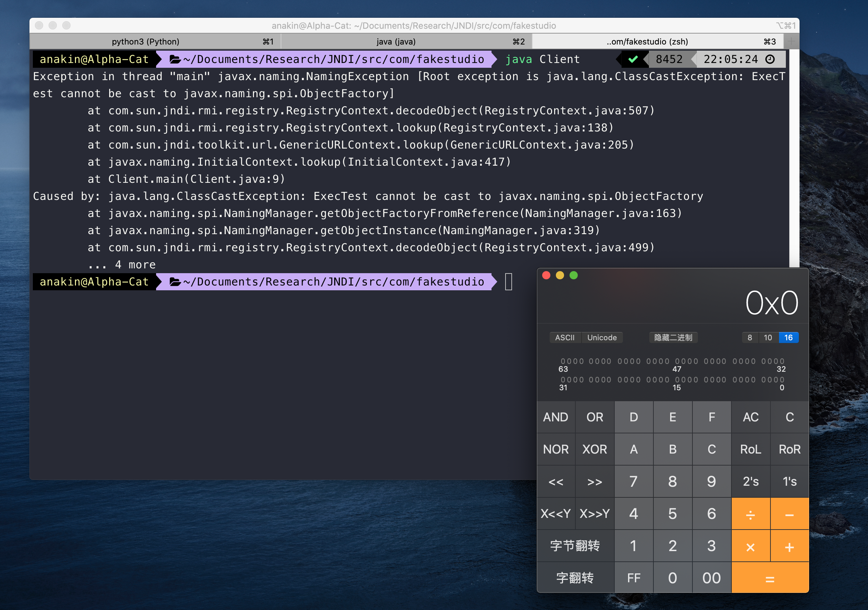Click the shift left << key
Image resolution: width=868 pixels, height=610 pixels.
(556, 481)
